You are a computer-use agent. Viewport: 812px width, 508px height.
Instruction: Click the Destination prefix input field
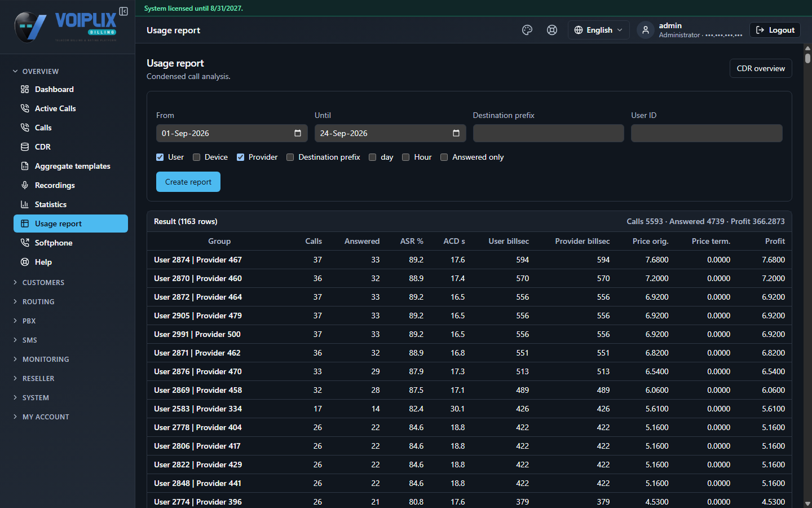(549, 133)
